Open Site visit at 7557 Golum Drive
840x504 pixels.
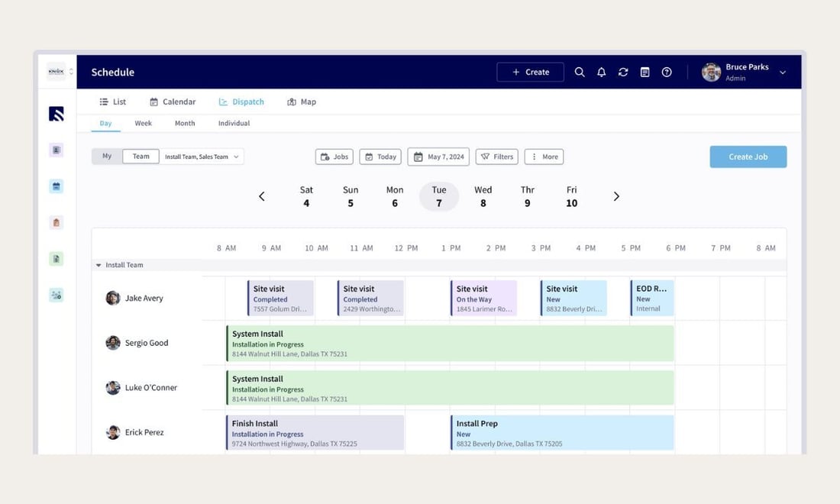click(x=281, y=299)
